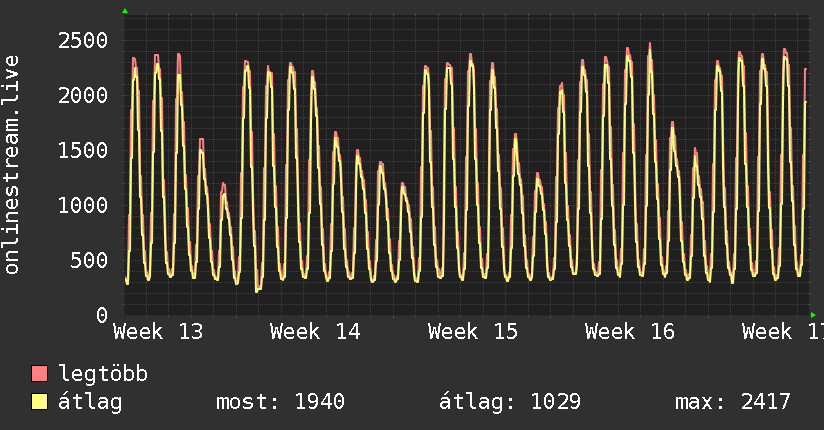Click the green arrow atop the y-axis
824x430 pixels.
click(125, 11)
